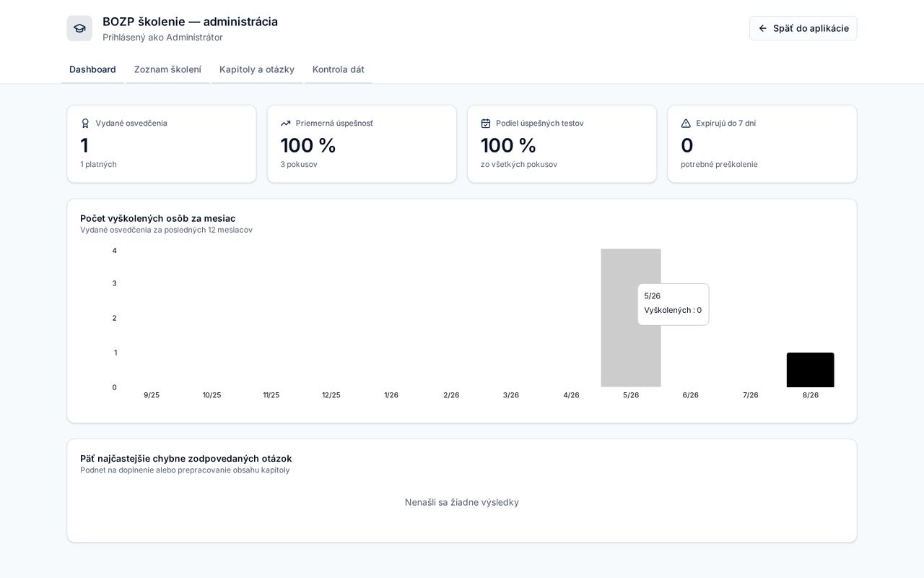Click the 'Nenašli sa žiadne výsledky' message

[462, 502]
